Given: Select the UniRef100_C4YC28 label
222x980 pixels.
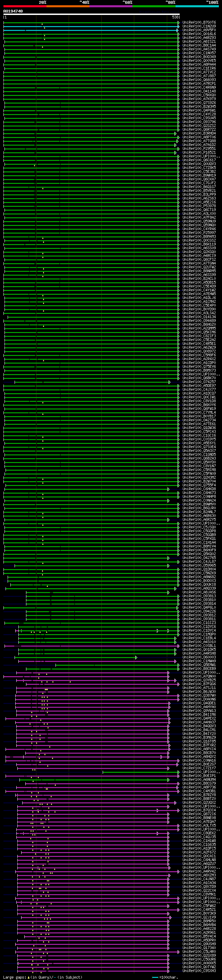Looking at the screenshot, I should pyautogui.click(x=199, y=114).
